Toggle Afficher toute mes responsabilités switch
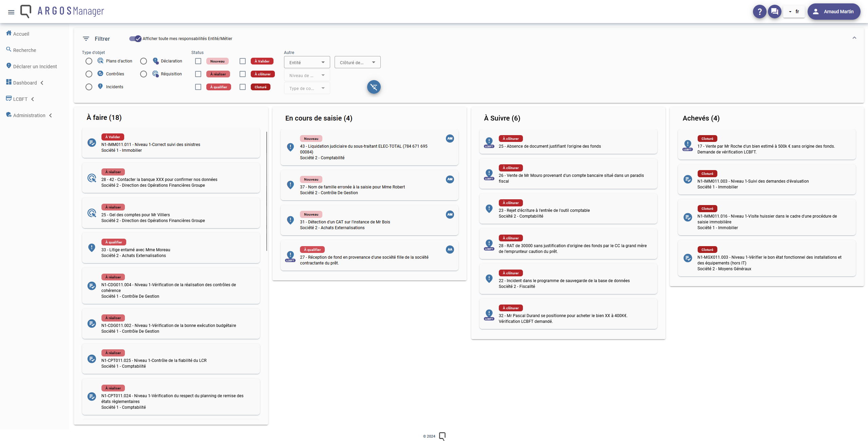 tap(135, 39)
